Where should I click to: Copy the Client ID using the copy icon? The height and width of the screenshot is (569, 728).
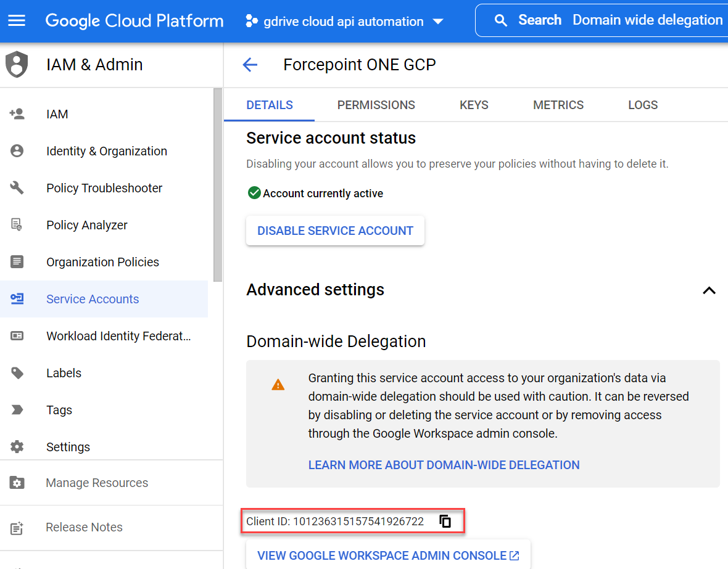coord(445,521)
